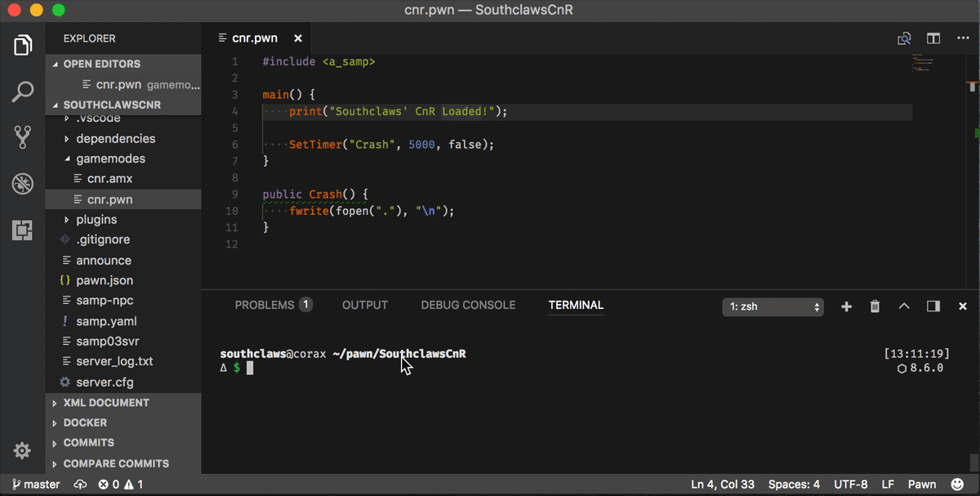Screen dimensions: 980x496
Task: Select the cnr.pwn editor tab
Action: tap(256, 38)
